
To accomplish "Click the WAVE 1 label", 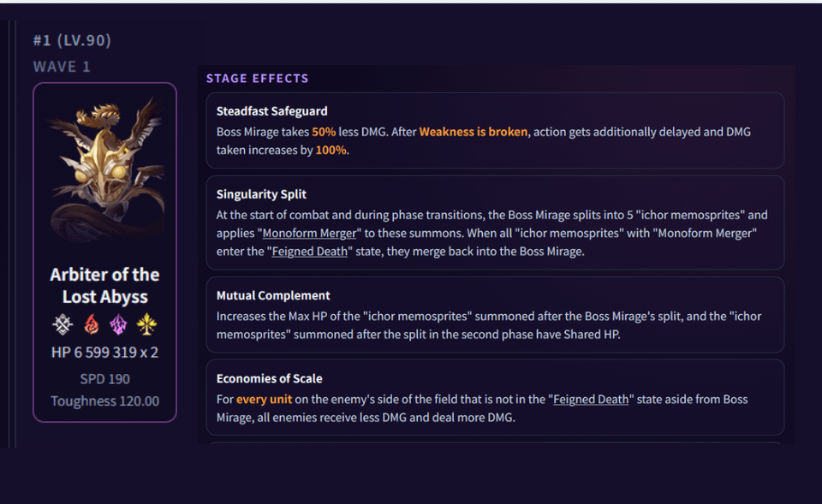I will (62, 67).
